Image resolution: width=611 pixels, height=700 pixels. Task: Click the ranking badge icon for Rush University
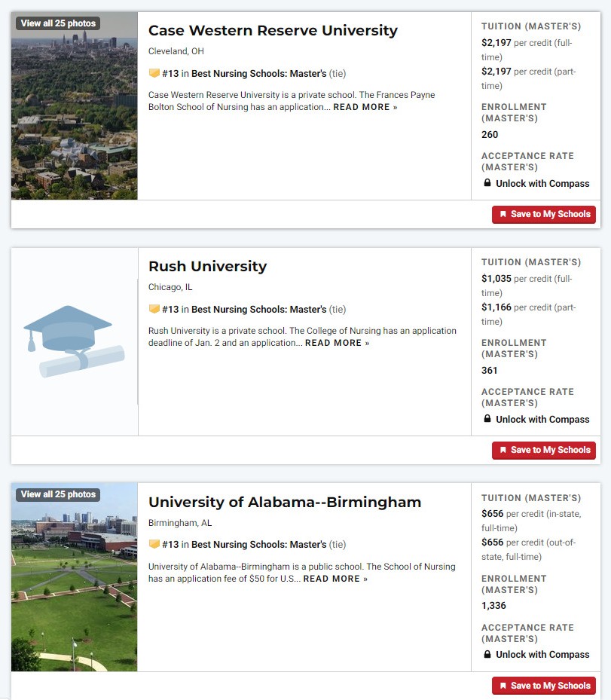point(154,309)
